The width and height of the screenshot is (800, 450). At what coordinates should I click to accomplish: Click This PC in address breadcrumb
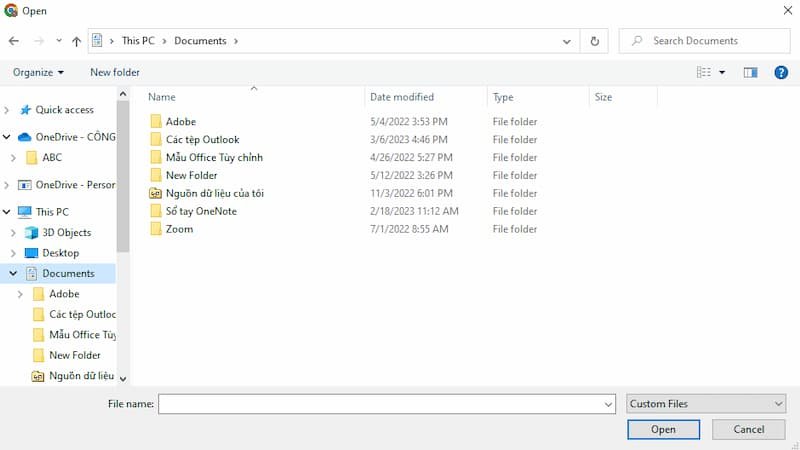tap(138, 41)
